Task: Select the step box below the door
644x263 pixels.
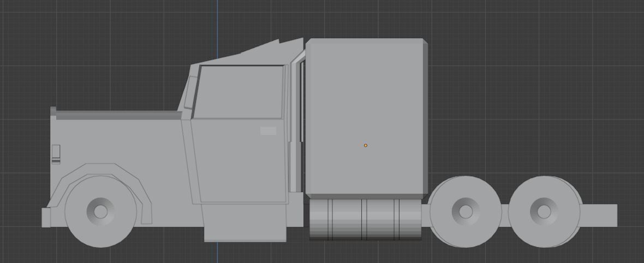Action: (245, 223)
